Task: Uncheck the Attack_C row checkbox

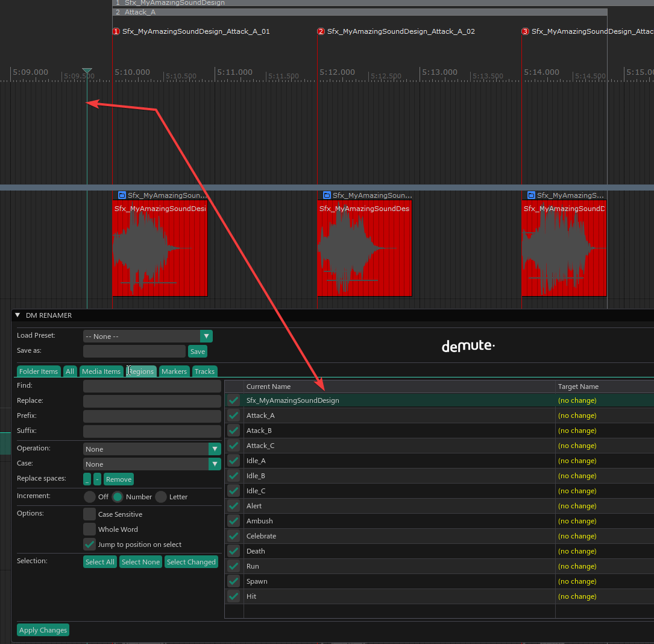Action: click(x=234, y=446)
